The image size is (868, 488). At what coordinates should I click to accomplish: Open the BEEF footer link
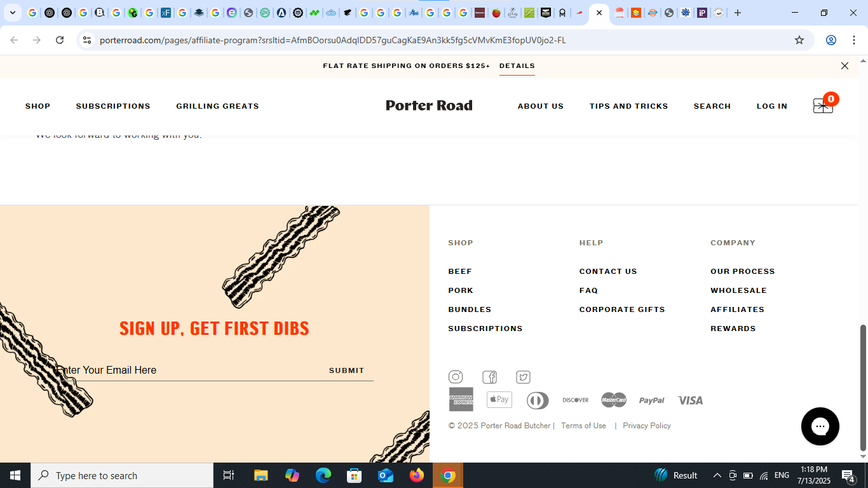click(x=460, y=271)
